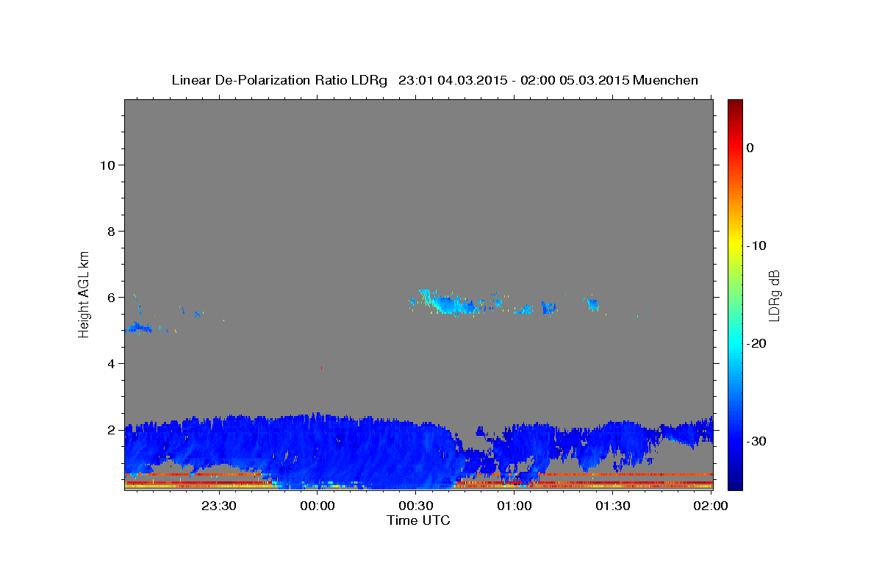Click the '02:00' time tick label
Screen dimensions: 882x588
click(x=711, y=506)
